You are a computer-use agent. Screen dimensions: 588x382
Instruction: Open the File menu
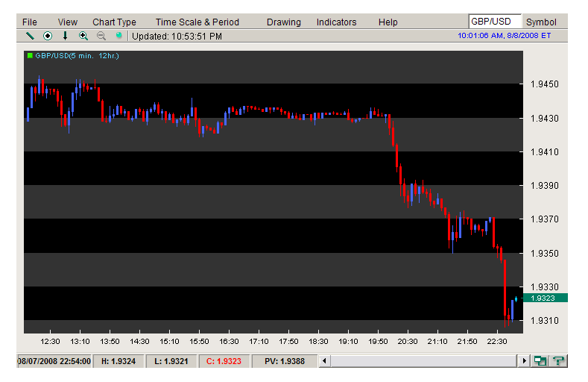pos(30,22)
